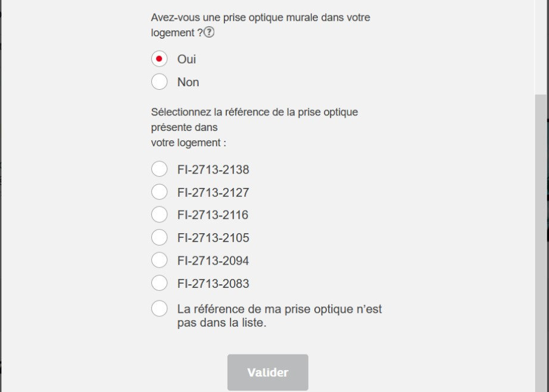The image size is (549, 392).
Task: Click the help icon beside the wall socket question
Action: coord(209,33)
